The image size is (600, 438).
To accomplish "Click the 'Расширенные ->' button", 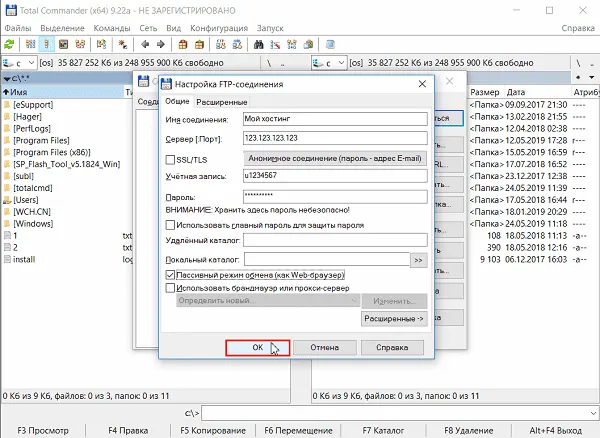I will coord(394,319).
